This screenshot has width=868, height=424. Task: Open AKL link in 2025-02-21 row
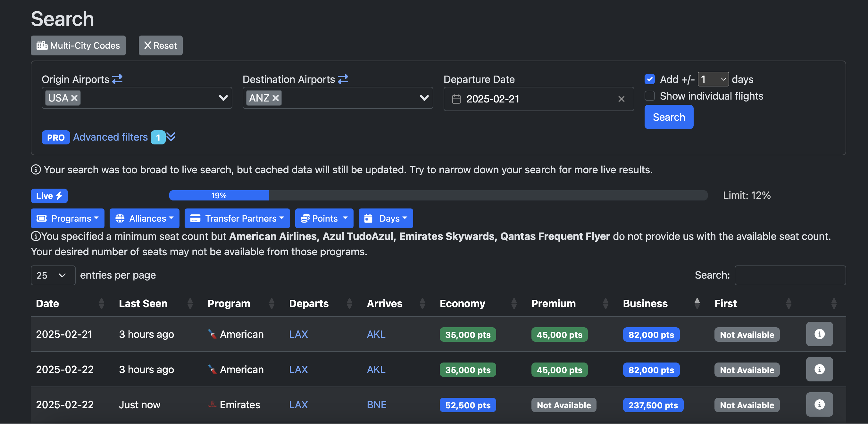(376, 334)
